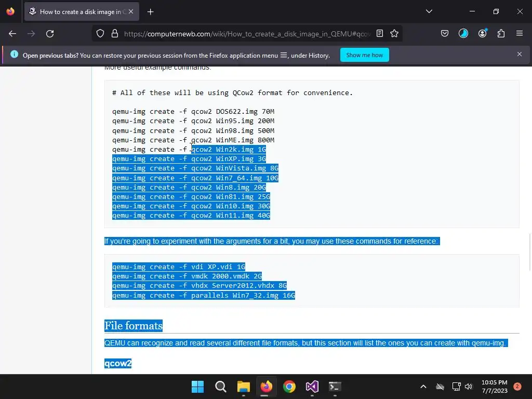Click the 'If you're going to experiment' sentence
Viewport: 532px width, 399px height.
coord(272,241)
